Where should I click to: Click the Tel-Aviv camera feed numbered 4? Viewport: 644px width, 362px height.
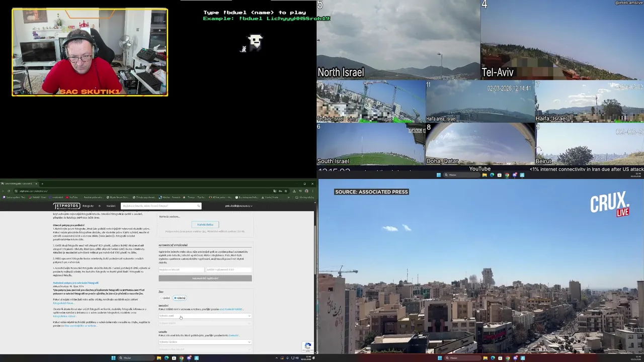pos(562,40)
